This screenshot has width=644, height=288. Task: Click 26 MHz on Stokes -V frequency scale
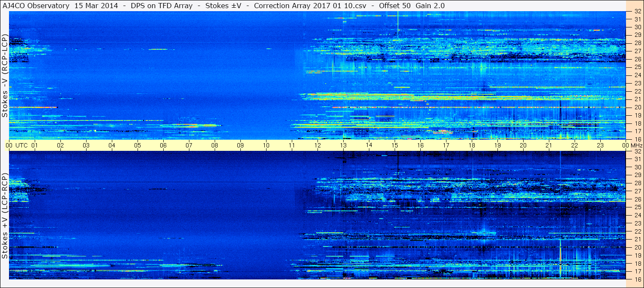click(638, 59)
